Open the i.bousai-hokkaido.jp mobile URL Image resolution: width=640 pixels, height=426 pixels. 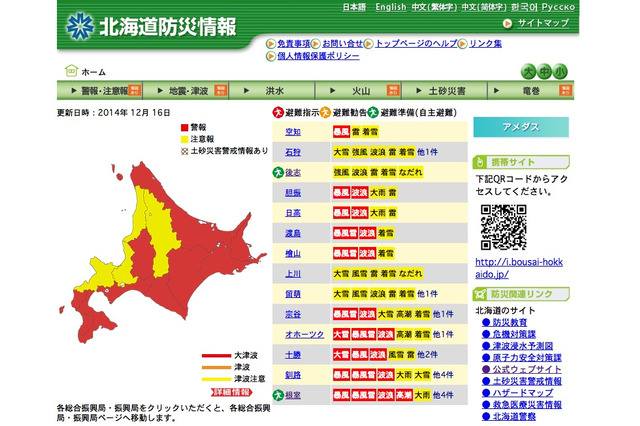pyautogui.click(x=519, y=268)
